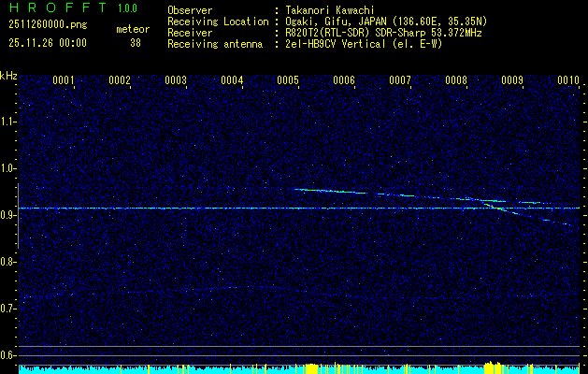Viewport: 588px width, 374px height.
Task: Click R820T2(RTL-SDR) SDR-Sharp 53.372MHz text
Action: pos(383,33)
